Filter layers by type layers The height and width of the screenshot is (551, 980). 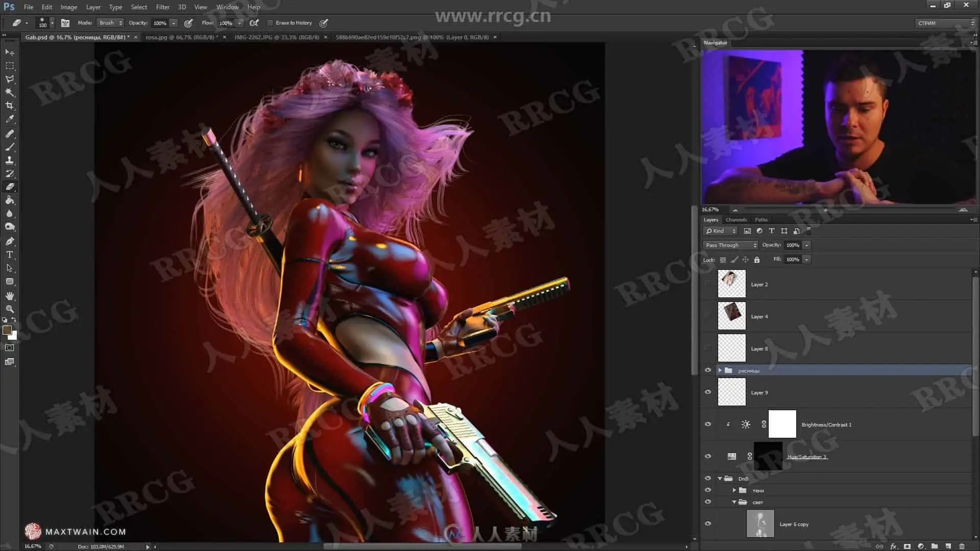772,231
